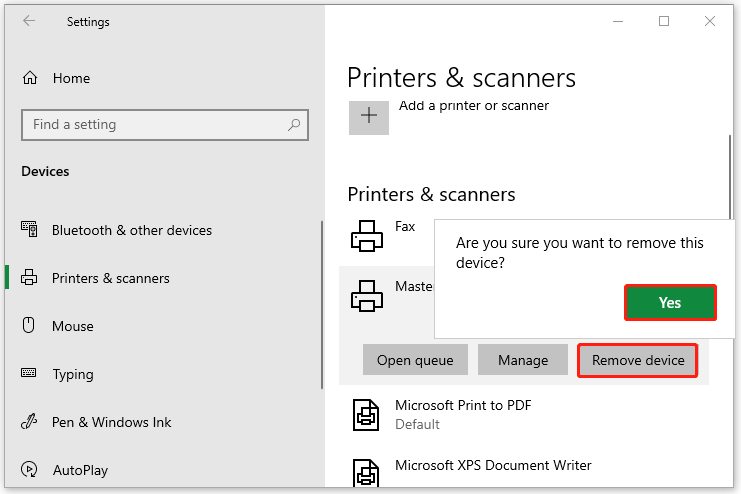Select the Microsoft XPS Document Writer icon

point(366,473)
